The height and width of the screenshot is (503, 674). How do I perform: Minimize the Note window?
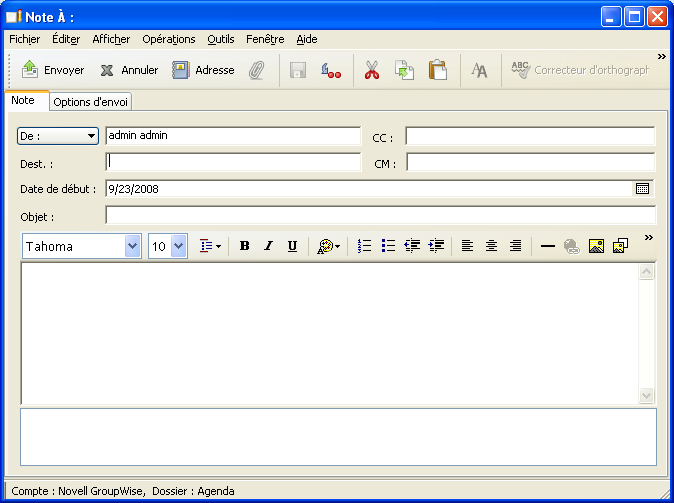coord(611,17)
